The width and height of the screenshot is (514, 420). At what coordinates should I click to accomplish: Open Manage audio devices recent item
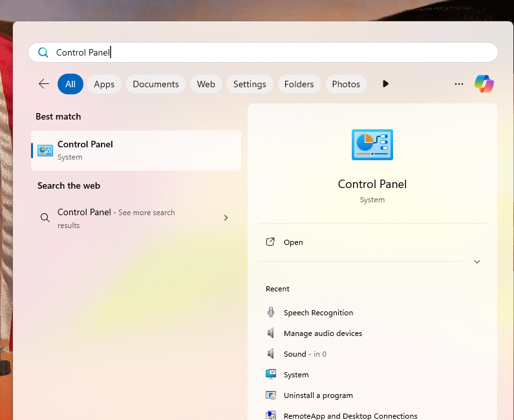coord(323,333)
